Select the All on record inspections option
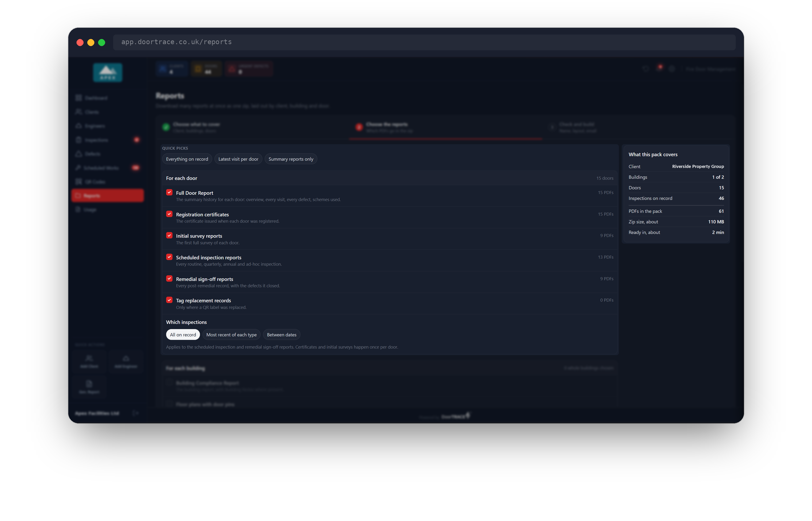Image resolution: width=812 pixels, height=521 pixels. (183, 334)
